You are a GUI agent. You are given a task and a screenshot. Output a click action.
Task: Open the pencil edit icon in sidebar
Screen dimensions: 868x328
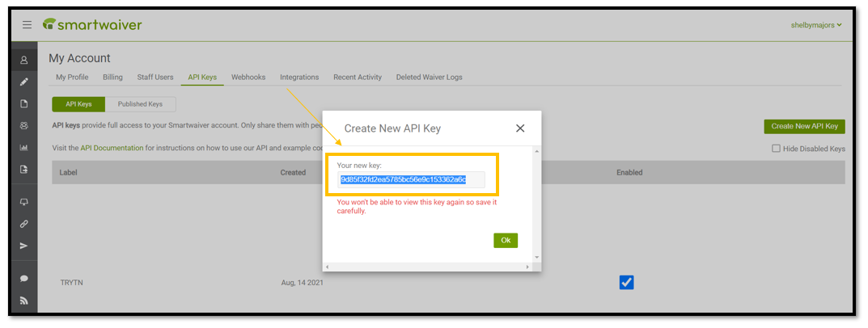point(23,82)
